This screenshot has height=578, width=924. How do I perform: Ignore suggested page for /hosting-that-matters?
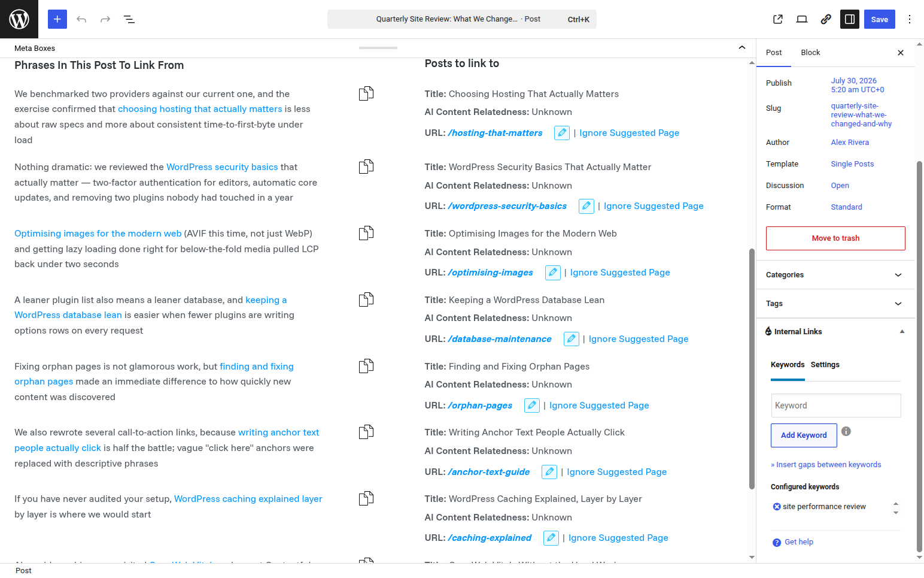629,133
